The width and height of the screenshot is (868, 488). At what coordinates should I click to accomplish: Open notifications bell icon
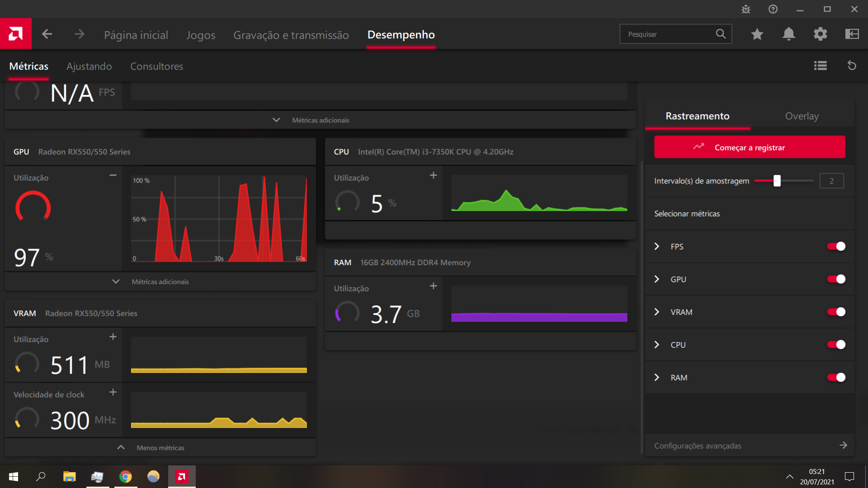pyautogui.click(x=789, y=34)
